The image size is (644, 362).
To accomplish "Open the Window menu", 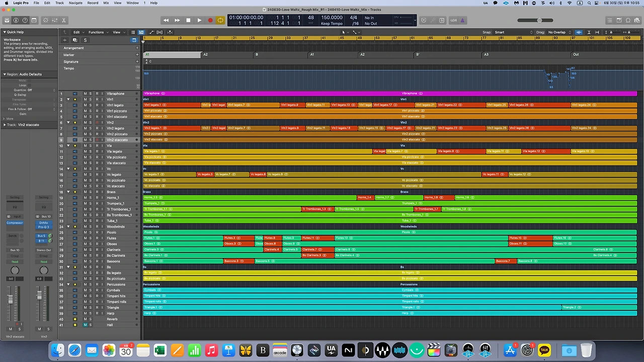I will pos(132,3).
